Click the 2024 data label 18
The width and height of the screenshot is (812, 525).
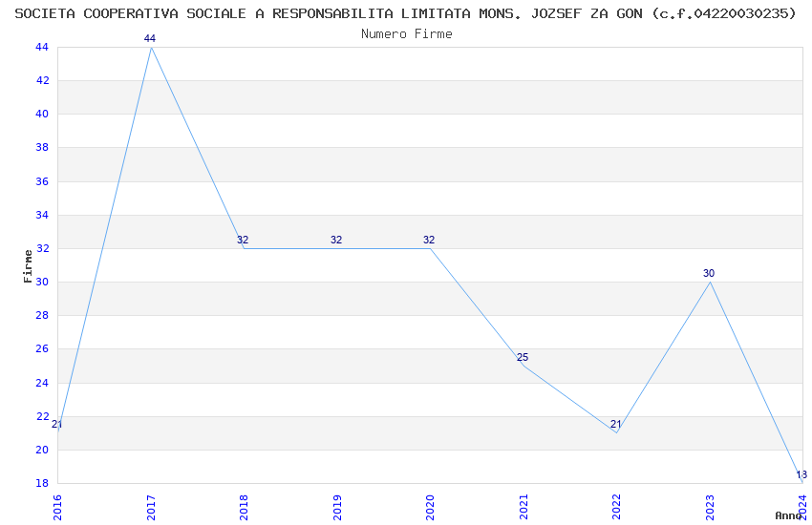pos(801,474)
